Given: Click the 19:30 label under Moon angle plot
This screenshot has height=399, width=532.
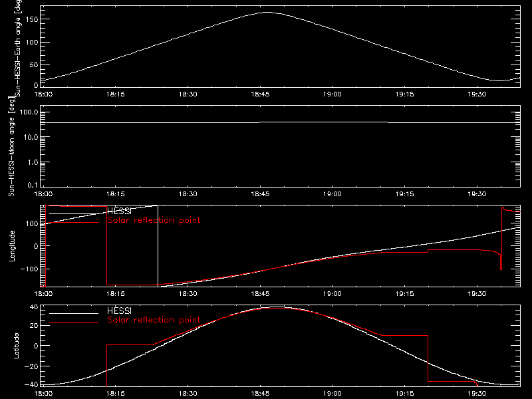Looking at the screenshot, I should (477, 194).
